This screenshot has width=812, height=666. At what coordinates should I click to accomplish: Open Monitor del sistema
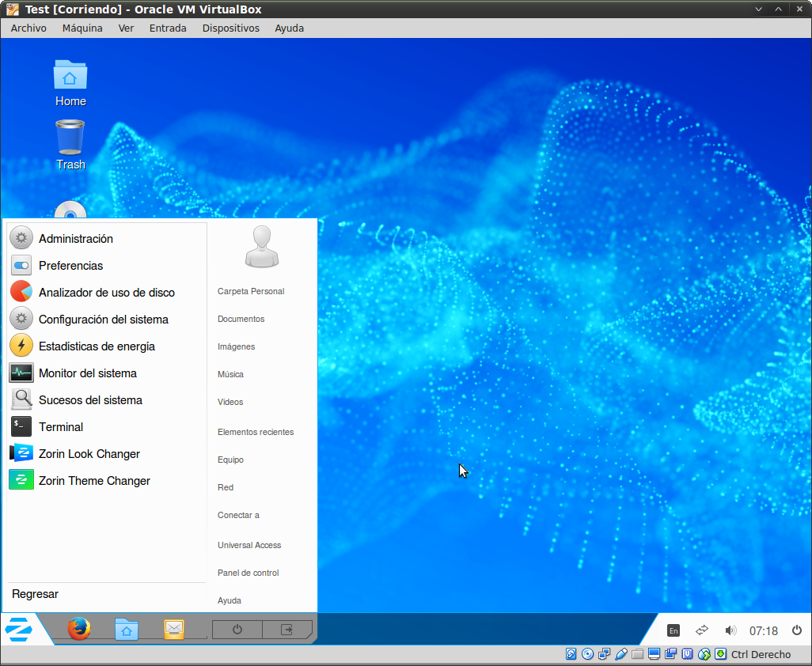pos(87,373)
